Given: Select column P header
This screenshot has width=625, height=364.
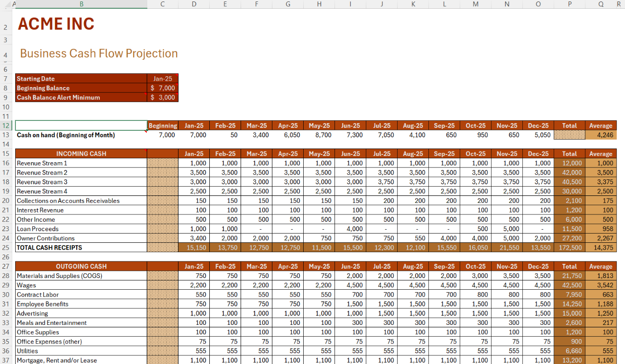Looking at the screenshot, I should [x=569, y=4].
